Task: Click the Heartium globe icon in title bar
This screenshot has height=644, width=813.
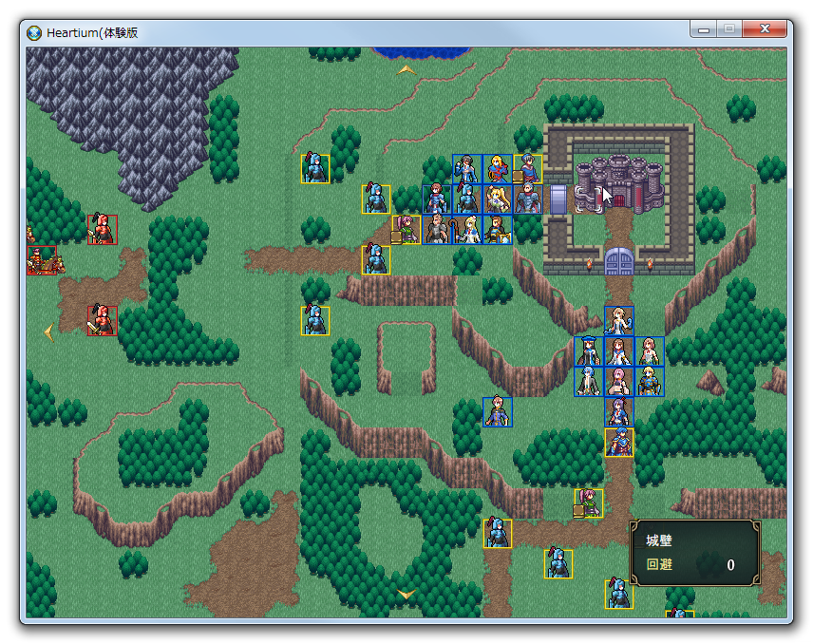Action: click(34, 32)
